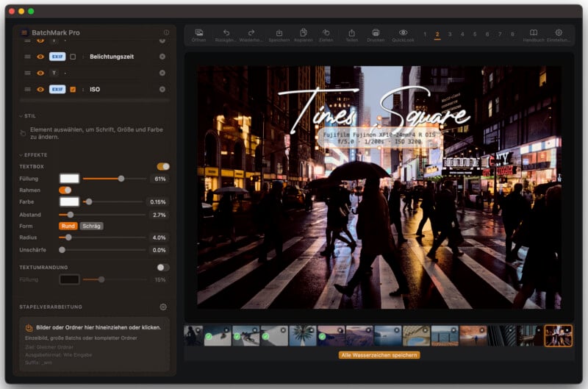Click the T text-type icon above ISO row
588x389 pixels.
coord(54,73)
